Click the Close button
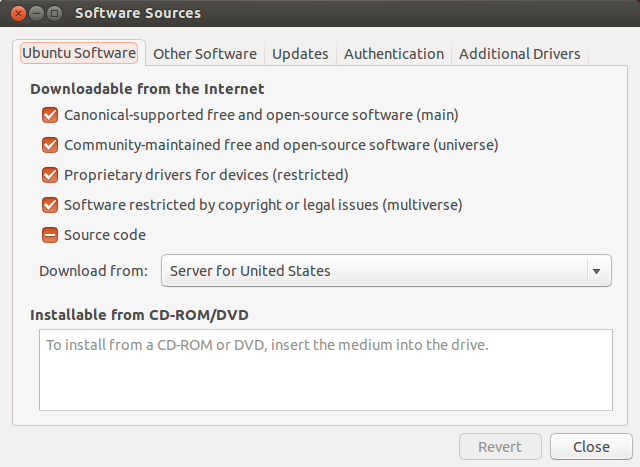This screenshot has height=467, width=640. click(591, 447)
